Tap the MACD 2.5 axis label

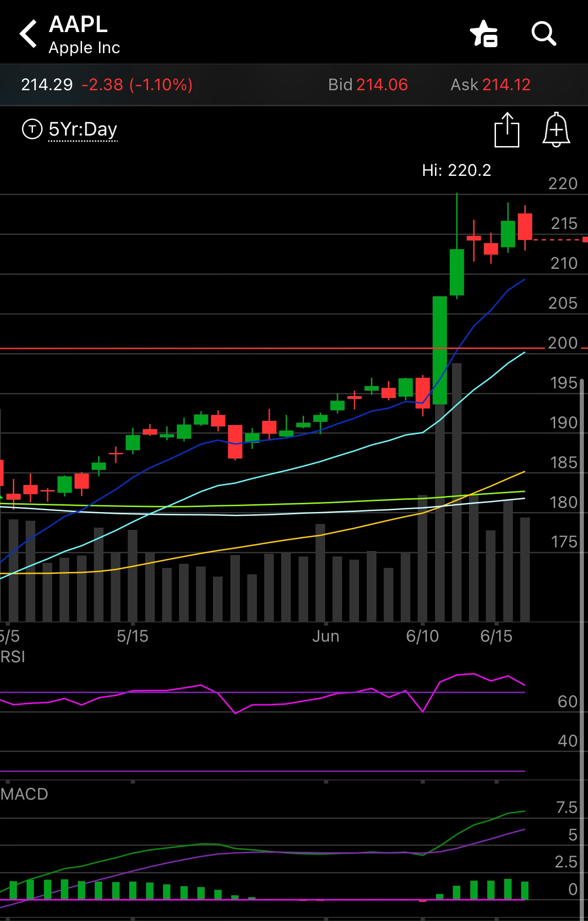tap(566, 862)
